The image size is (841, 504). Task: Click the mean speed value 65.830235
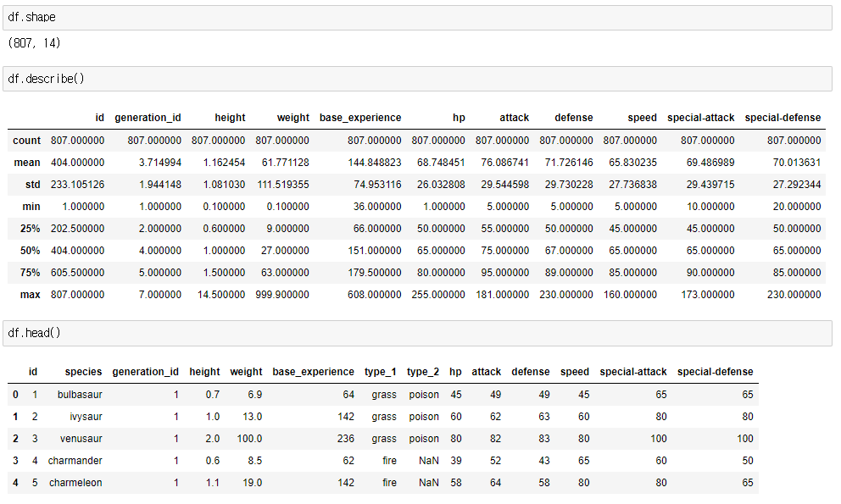pos(633,163)
